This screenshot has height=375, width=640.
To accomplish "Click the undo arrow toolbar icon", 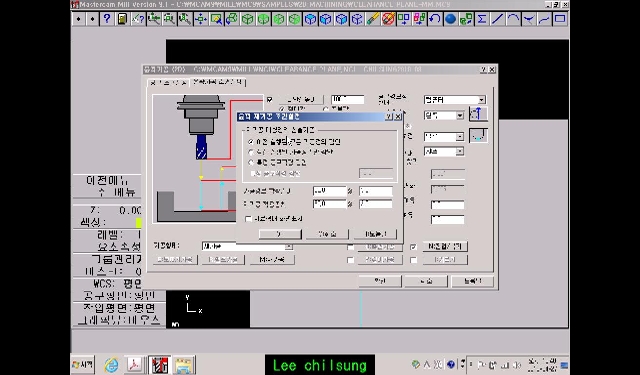I will click(435, 19).
